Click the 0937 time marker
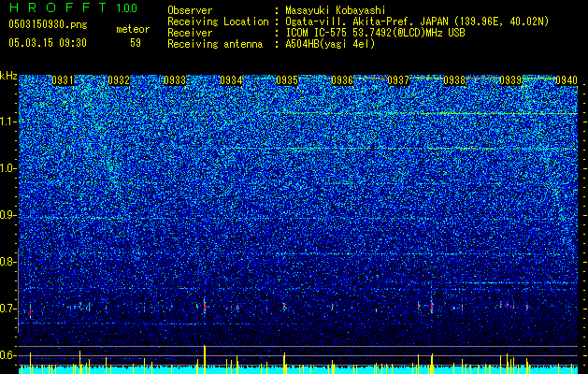The width and height of the screenshot is (588, 374). pos(398,80)
